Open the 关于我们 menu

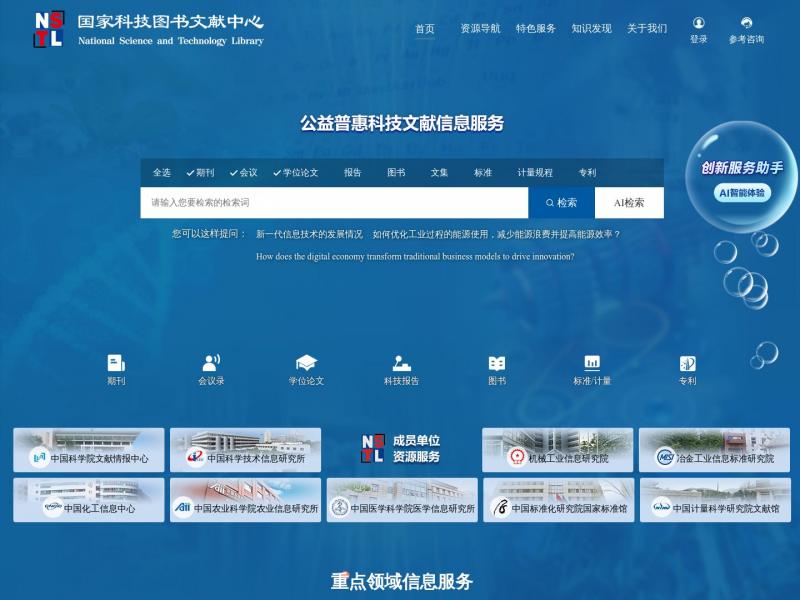pyautogui.click(x=647, y=29)
